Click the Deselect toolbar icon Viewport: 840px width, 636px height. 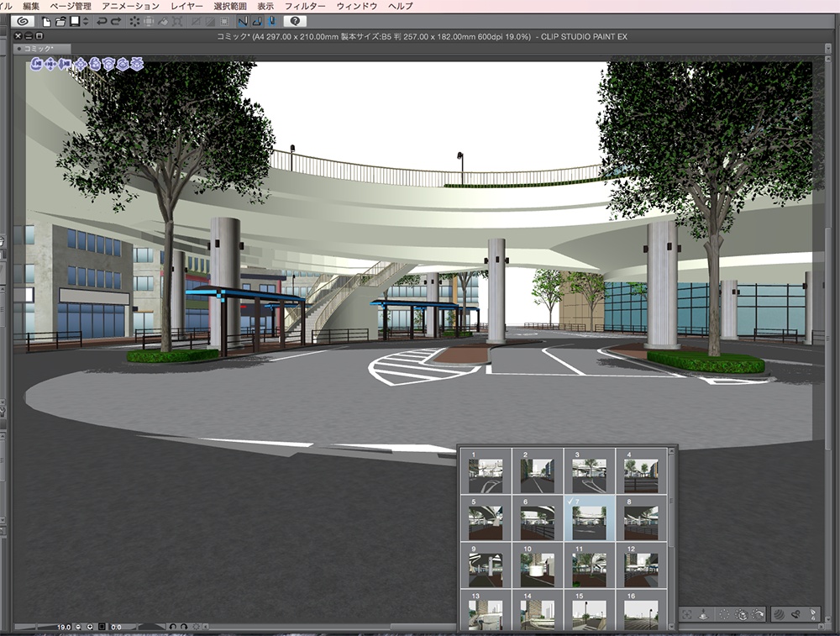click(197, 22)
